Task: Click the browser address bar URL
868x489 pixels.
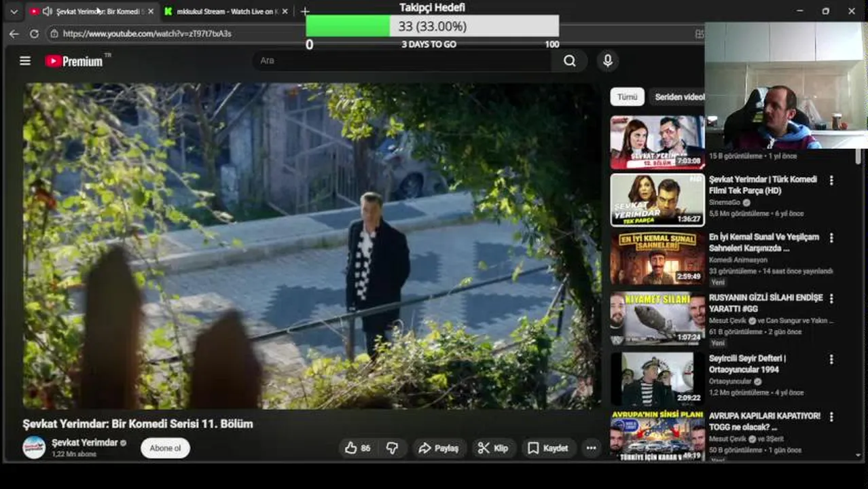Action: [147, 33]
